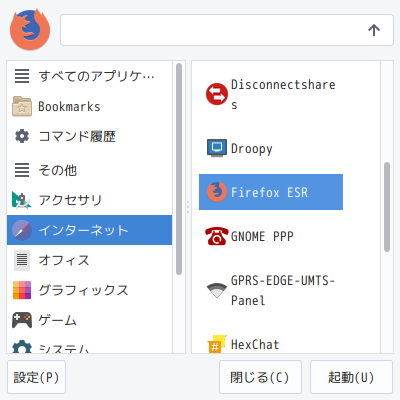
Task: Select すべてのアプリケ… category
Action: (x=90, y=76)
